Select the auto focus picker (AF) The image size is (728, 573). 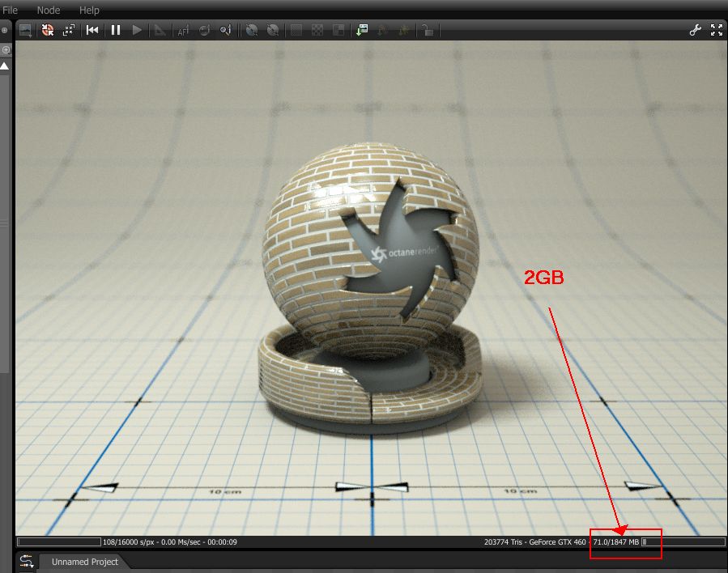[x=183, y=31]
